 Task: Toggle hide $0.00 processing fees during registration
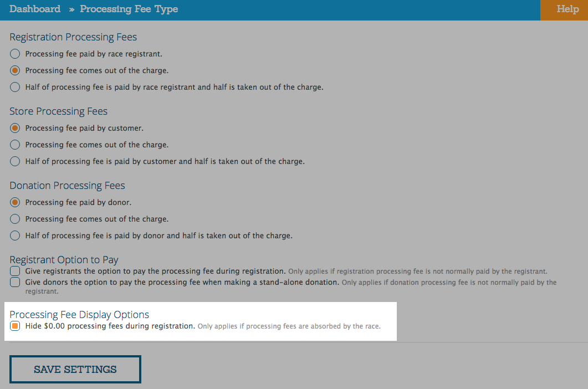(x=15, y=326)
